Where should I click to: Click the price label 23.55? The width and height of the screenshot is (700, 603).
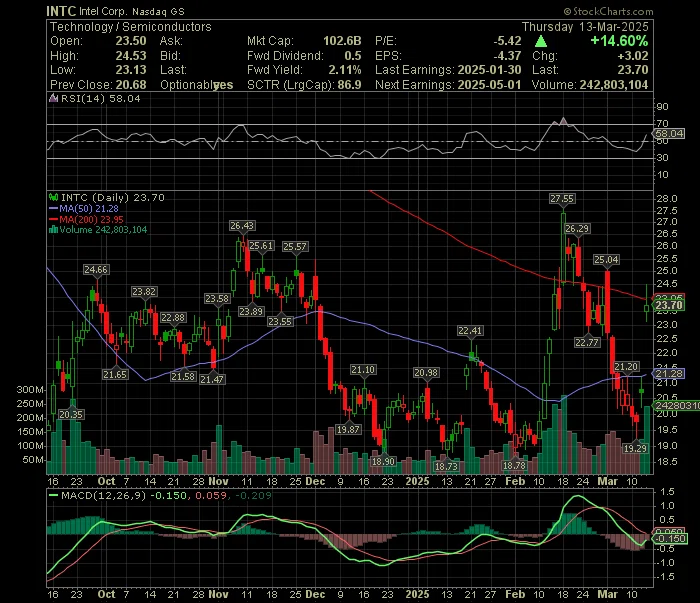tap(280, 321)
